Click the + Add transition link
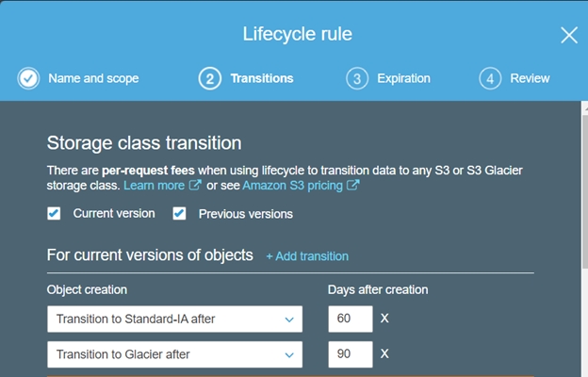 (x=307, y=256)
